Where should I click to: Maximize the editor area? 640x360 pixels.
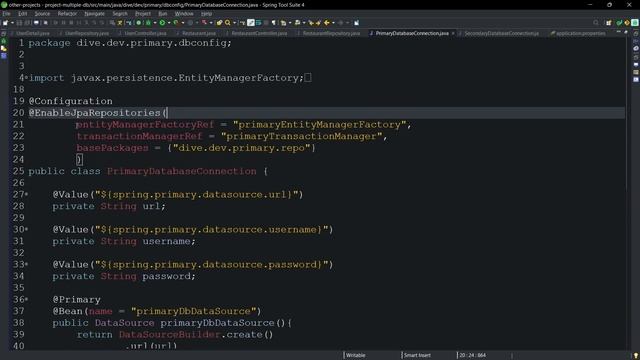tap(626, 32)
